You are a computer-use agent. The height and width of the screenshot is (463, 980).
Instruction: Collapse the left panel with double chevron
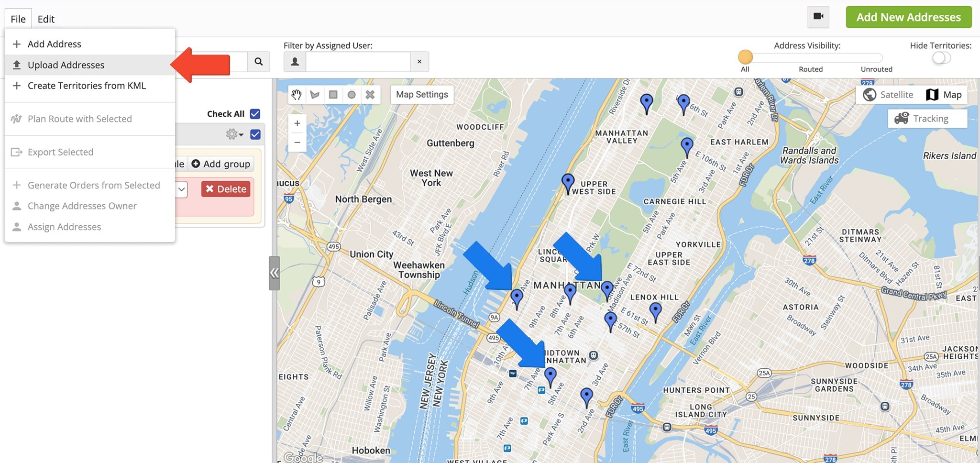click(x=274, y=273)
